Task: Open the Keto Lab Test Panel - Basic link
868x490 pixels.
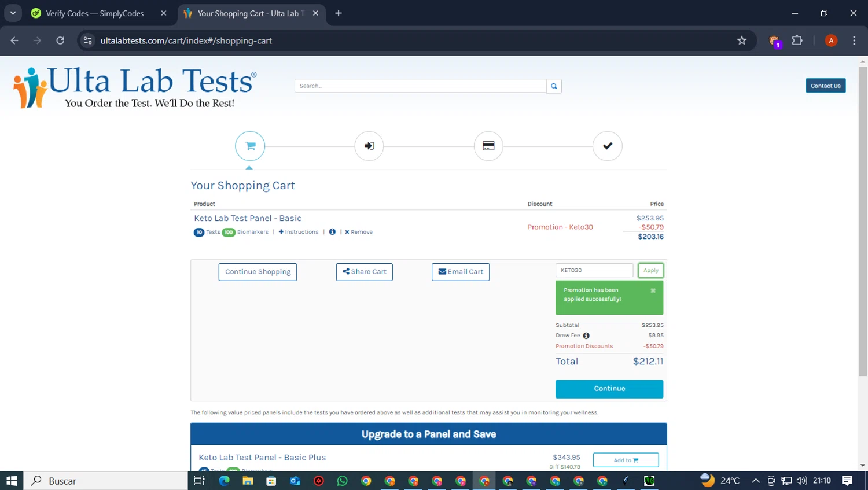Action: coord(248,218)
